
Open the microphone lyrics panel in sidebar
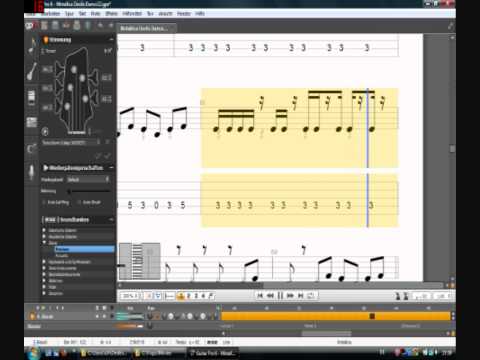tap(32, 172)
